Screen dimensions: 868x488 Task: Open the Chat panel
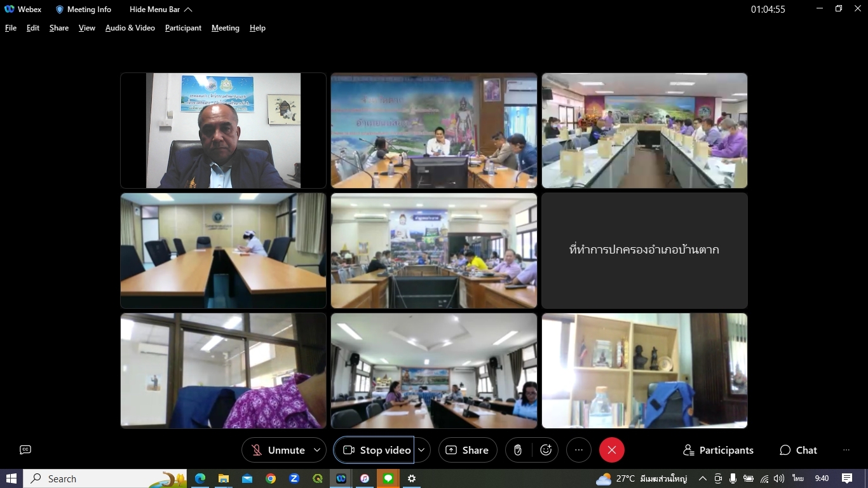799,450
